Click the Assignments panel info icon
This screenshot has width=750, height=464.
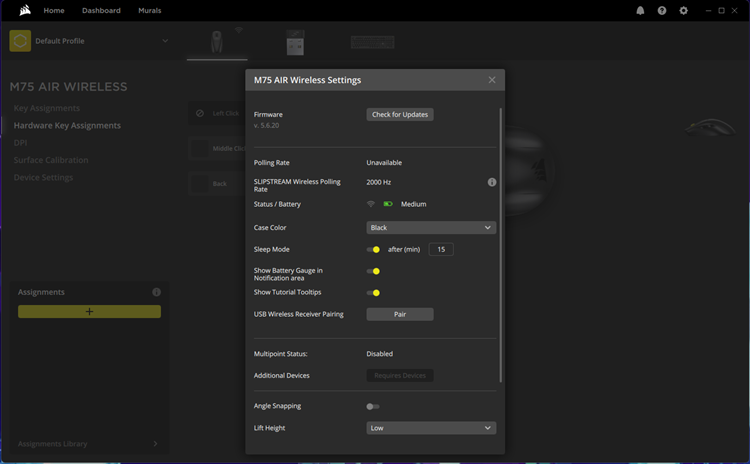pos(156,292)
